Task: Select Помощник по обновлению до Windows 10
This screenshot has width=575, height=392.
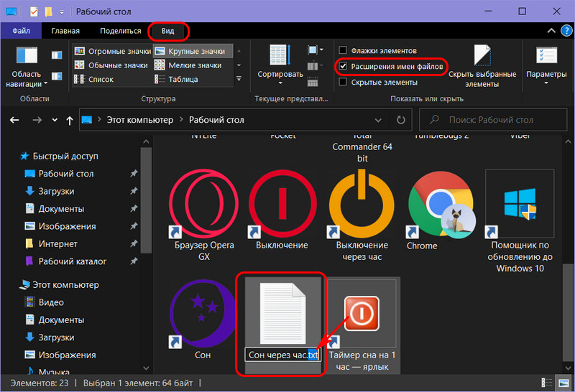Action: click(520, 221)
